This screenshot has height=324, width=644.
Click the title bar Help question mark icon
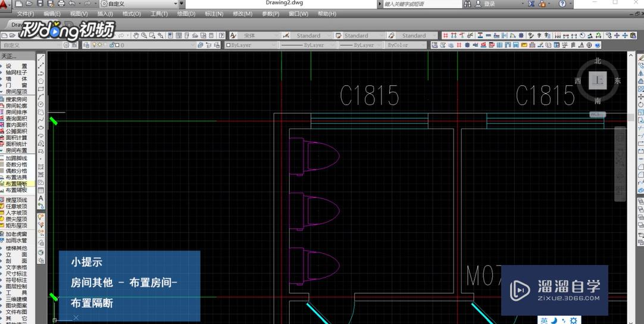(562, 4)
